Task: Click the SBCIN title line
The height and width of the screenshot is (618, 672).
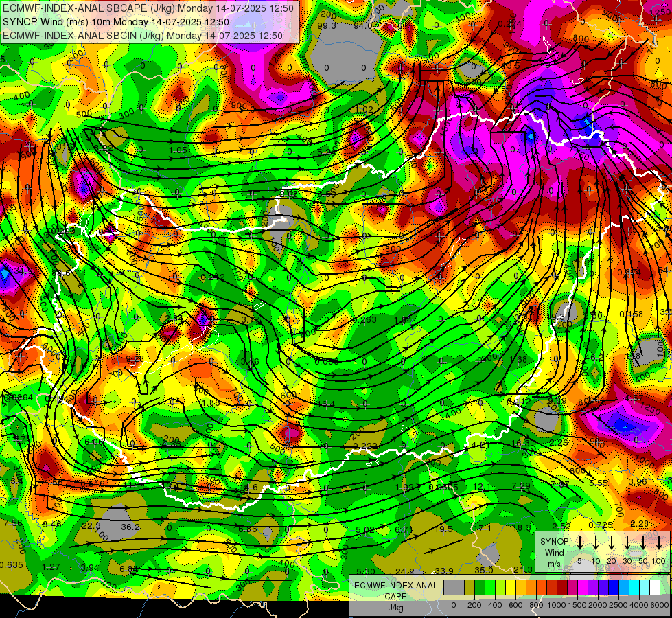Action: [x=143, y=36]
